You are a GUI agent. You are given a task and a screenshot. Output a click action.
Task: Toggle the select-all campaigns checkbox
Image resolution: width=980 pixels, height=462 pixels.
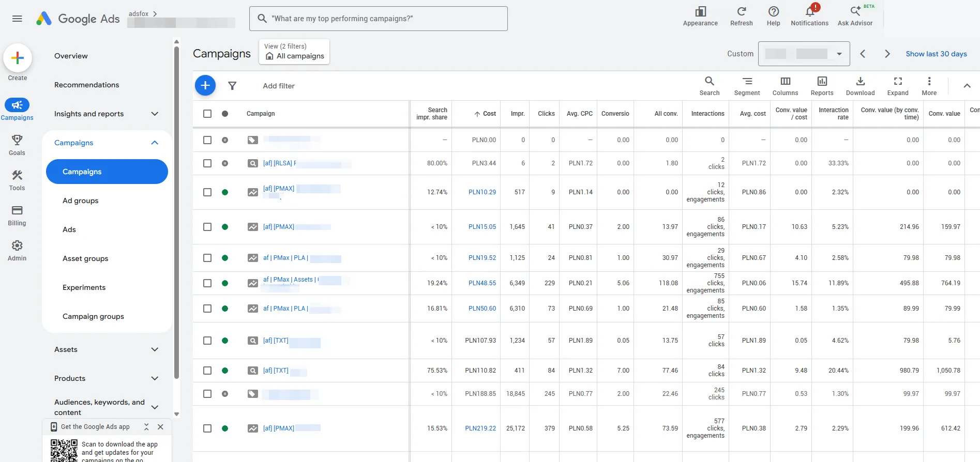tap(207, 114)
